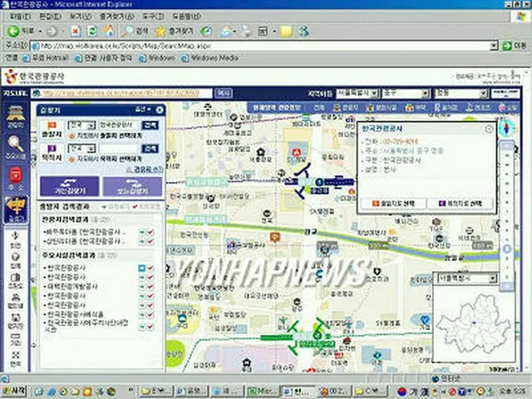Screen dimensions: 532x399
Task: Click the Print toolbar icon
Action: [x=246, y=32]
